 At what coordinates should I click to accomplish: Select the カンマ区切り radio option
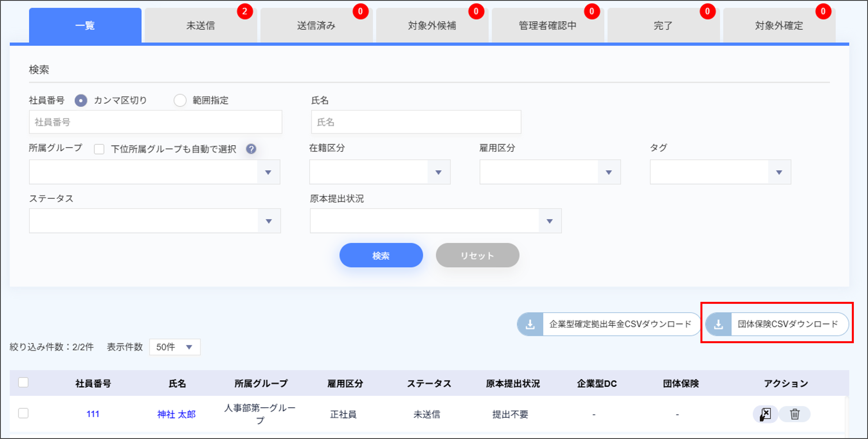(x=81, y=100)
